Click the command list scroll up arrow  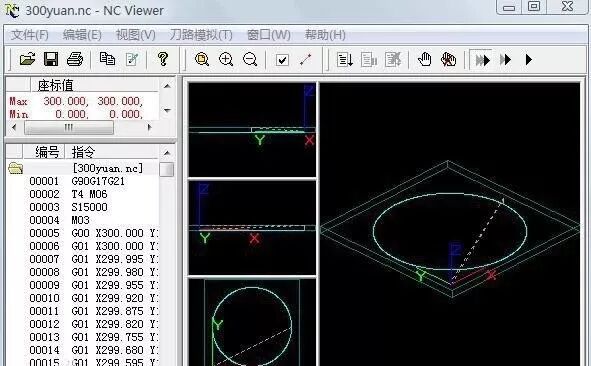tap(167, 153)
